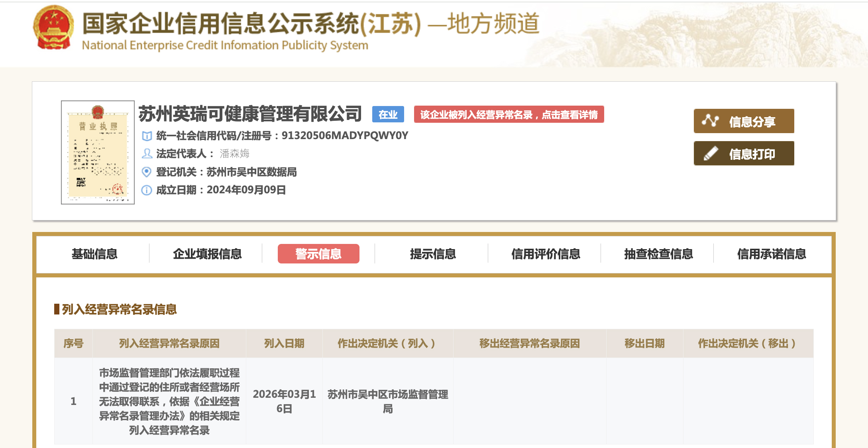The image size is (868, 448).
Task: Click the 列入日期 column header
Action: coord(284,343)
